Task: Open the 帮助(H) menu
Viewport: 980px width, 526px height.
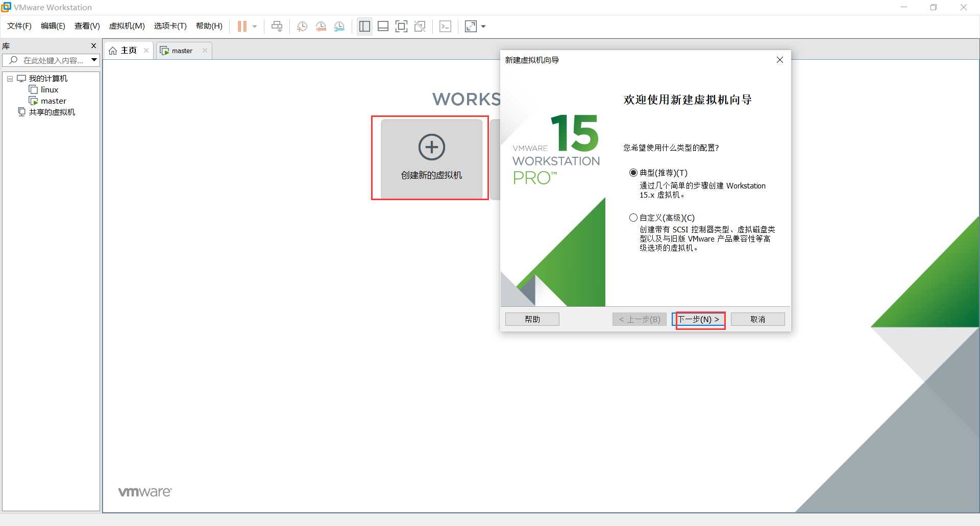Action: click(x=209, y=26)
